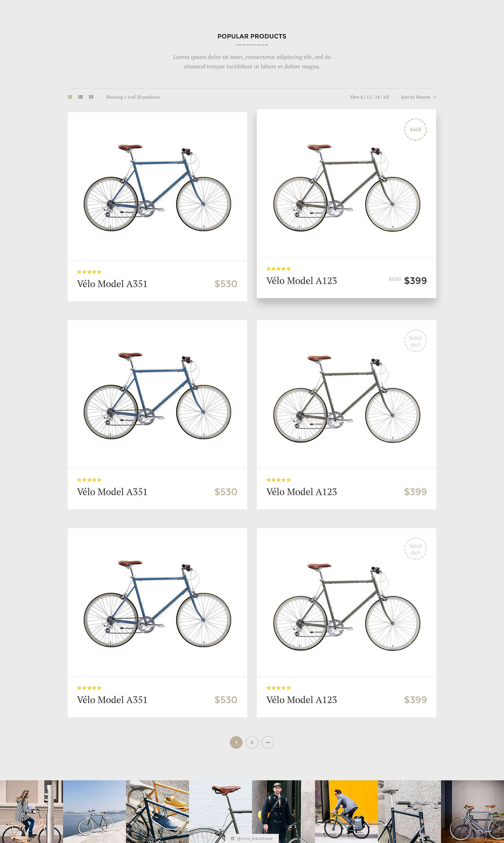Click the Instagram icon beside @velo_biketheme
The height and width of the screenshot is (843, 504).
[233, 839]
